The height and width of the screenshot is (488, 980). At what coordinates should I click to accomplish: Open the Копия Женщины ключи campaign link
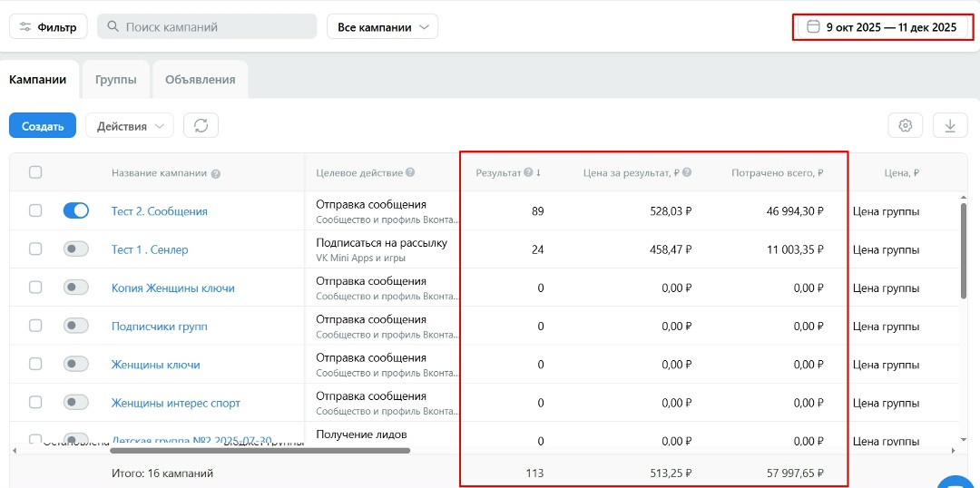(x=173, y=288)
